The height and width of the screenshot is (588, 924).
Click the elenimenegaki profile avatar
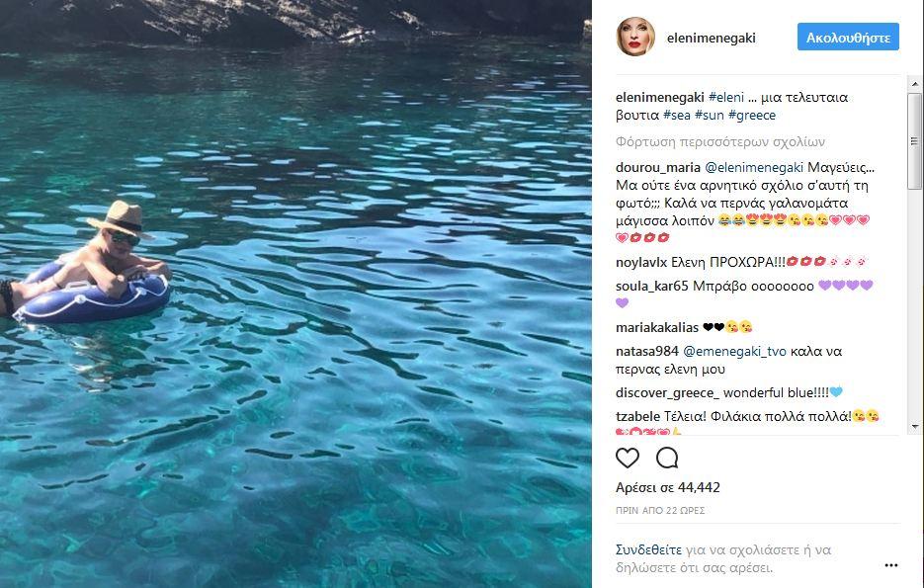click(x=635, y=38)
